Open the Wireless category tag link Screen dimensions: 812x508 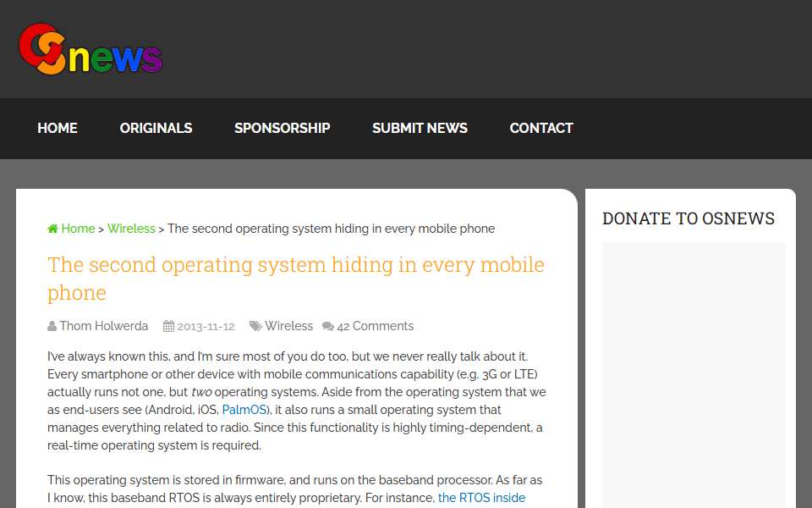(x=289, y=326)
